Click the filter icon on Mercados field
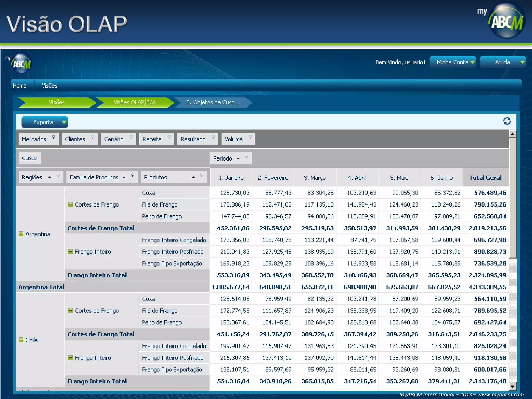The width and height of the screenshot is (532, 399). pyautogui.click(x=54, y=137)
